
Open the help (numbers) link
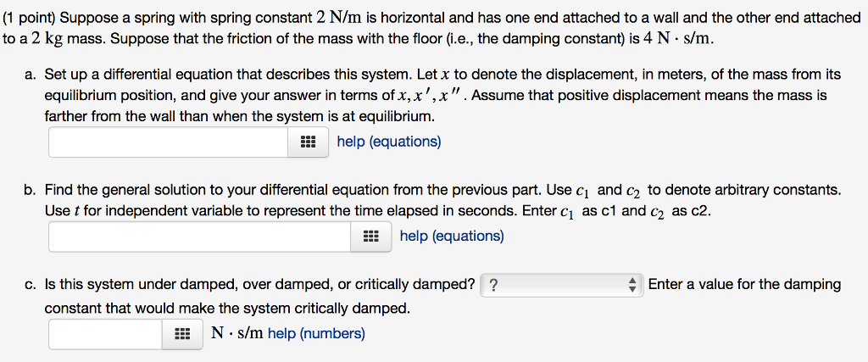316,333
